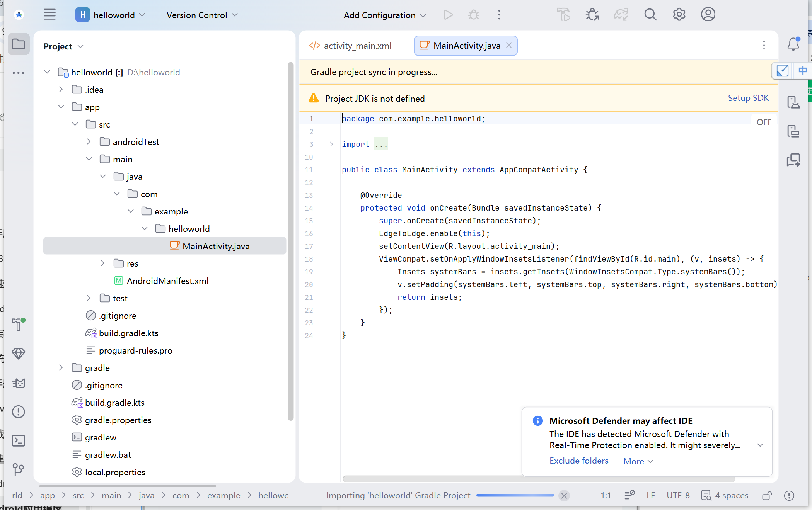Click the Debug bug icon in toolbar
This screenshot has height=510, width=812.
[x=473, y=15]
